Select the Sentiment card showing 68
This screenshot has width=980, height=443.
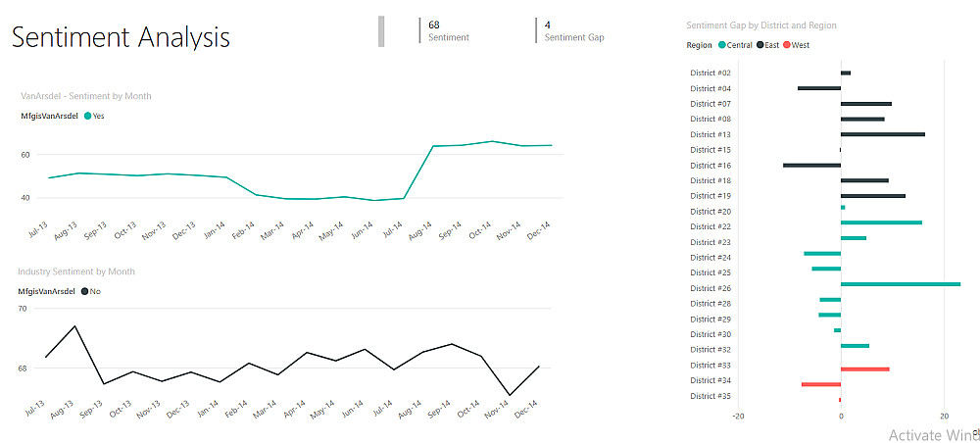tap(448, 30)
